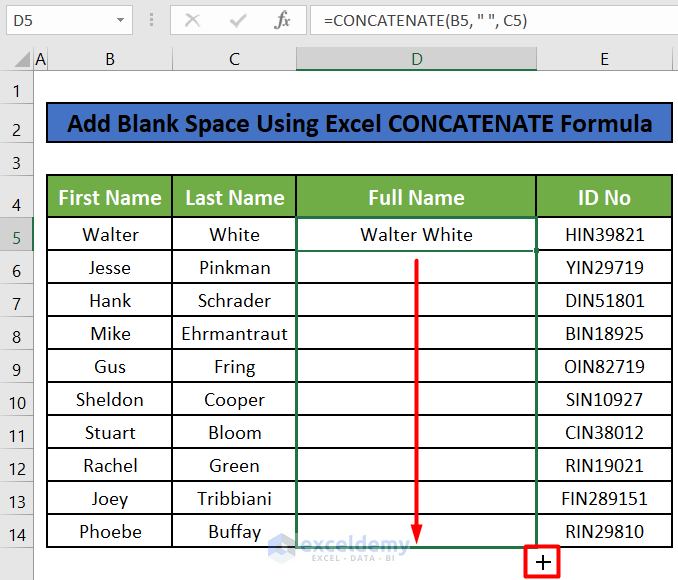Click into the formula bar with the CONCATENATE formula
Viewport: 678px width, 580px height.
tap(494, 20)
